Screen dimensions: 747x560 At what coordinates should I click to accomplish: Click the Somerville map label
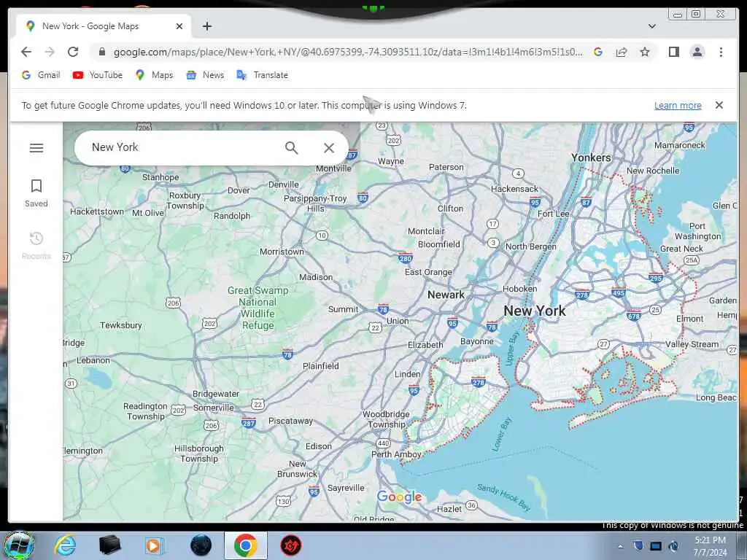(x=214, y=408)
